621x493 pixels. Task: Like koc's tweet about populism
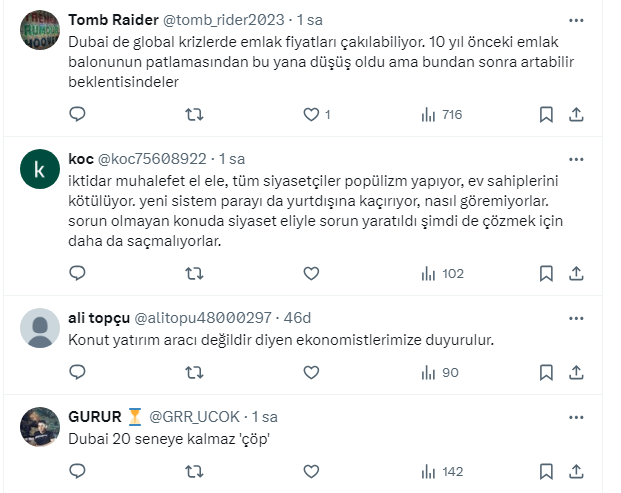point(310,273)
